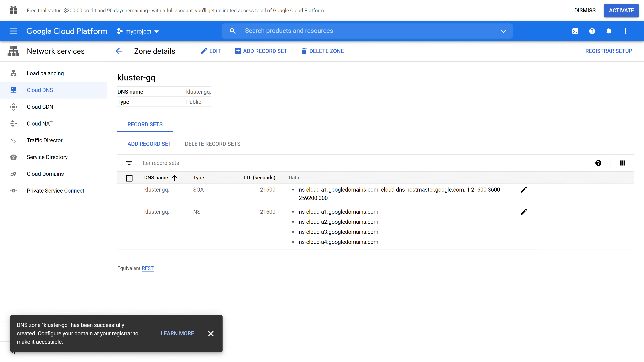This screenshot has width=644, height=362.
Task: Click the Type column header
Action: point(199,178)
